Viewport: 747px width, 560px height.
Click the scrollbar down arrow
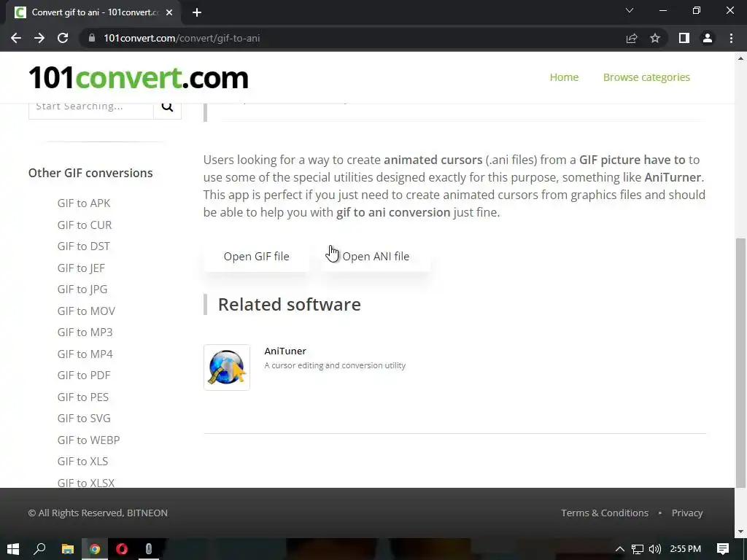coord(740,532)
